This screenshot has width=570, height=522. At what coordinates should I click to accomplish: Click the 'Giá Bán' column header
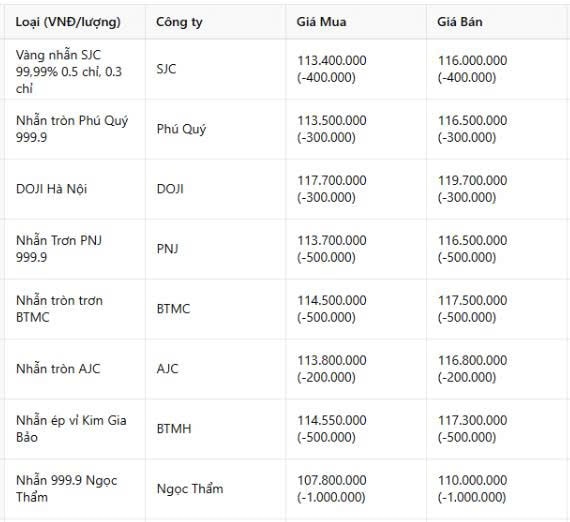460,22
